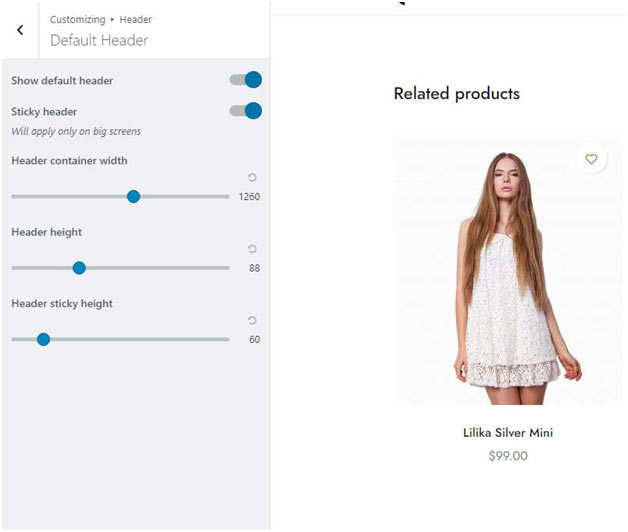Open the Lilika Silver Mini product link
The height and width of the screenshot is (532, 628).
[x=508, y=433]
